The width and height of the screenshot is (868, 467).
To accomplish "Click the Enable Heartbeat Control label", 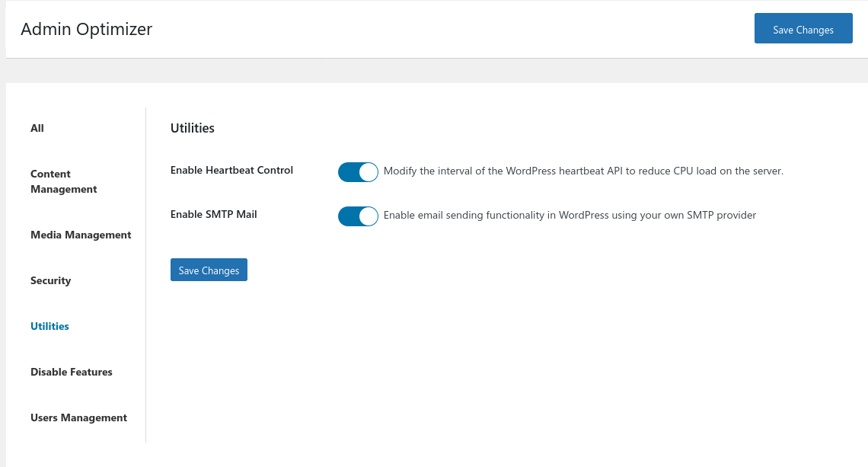I will click(x=231, y=171).
